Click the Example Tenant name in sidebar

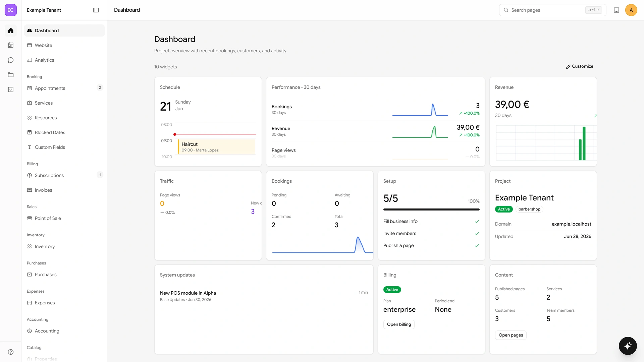click(44, 10)
